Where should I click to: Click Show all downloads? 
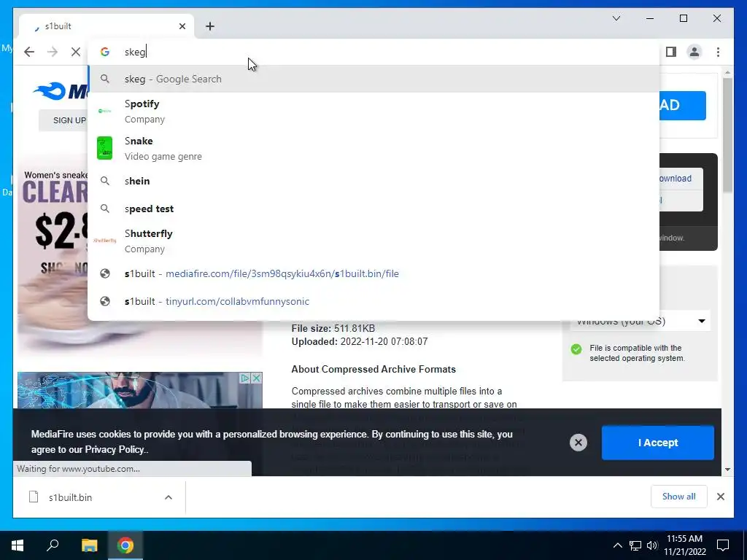(679, 497)
